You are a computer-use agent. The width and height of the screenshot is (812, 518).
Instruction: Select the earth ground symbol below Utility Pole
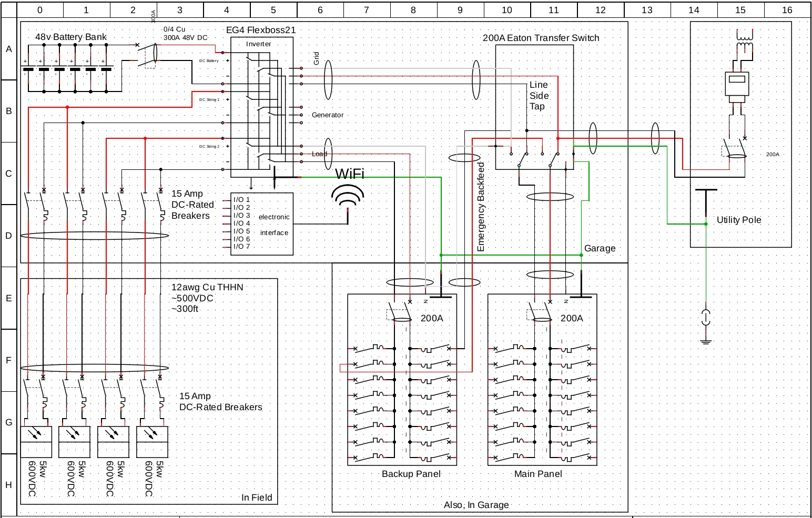(x=706, y=342)
